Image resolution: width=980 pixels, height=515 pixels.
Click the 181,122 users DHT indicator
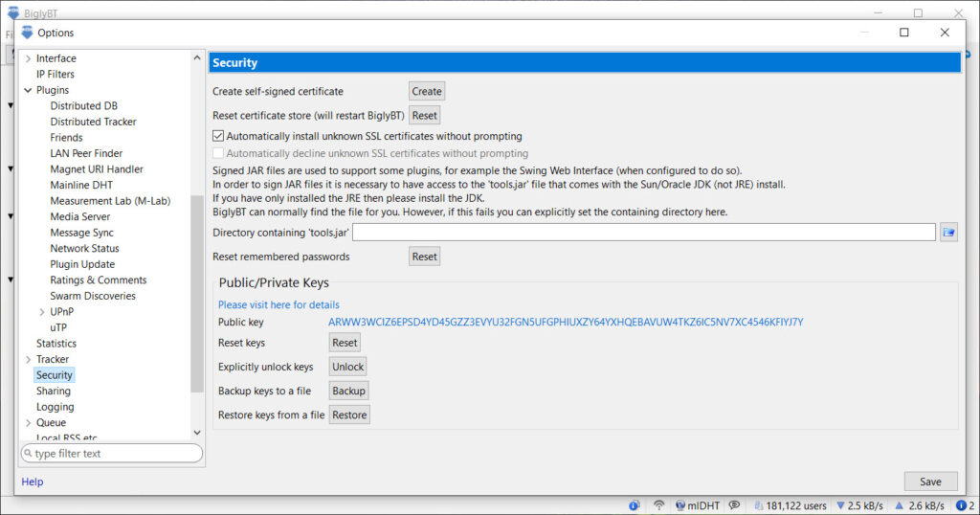click(x=790, y=505)
